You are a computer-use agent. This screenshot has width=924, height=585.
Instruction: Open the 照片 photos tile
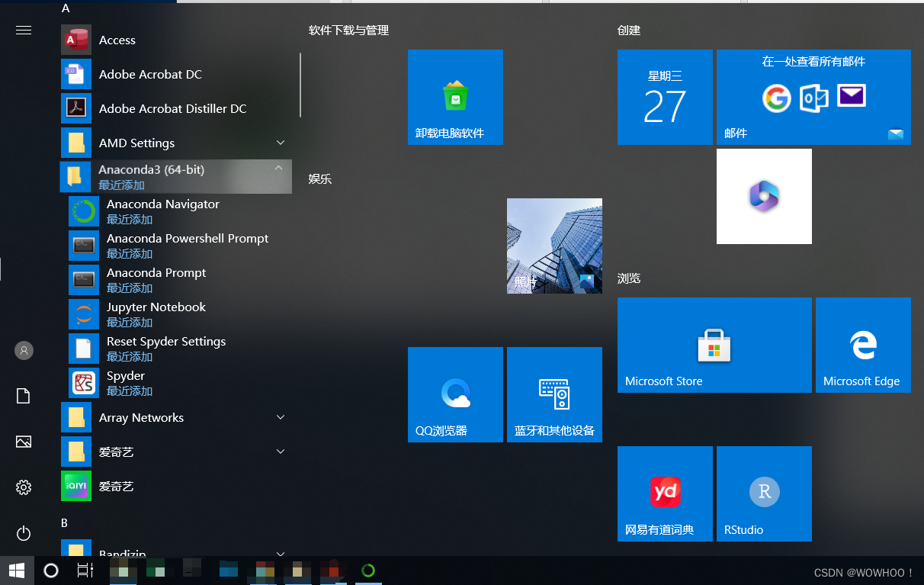(x=554, y=246)
